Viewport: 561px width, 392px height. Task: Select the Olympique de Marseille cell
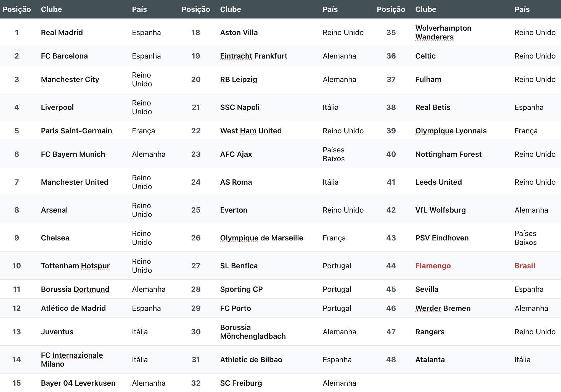[x=261, y=238]
